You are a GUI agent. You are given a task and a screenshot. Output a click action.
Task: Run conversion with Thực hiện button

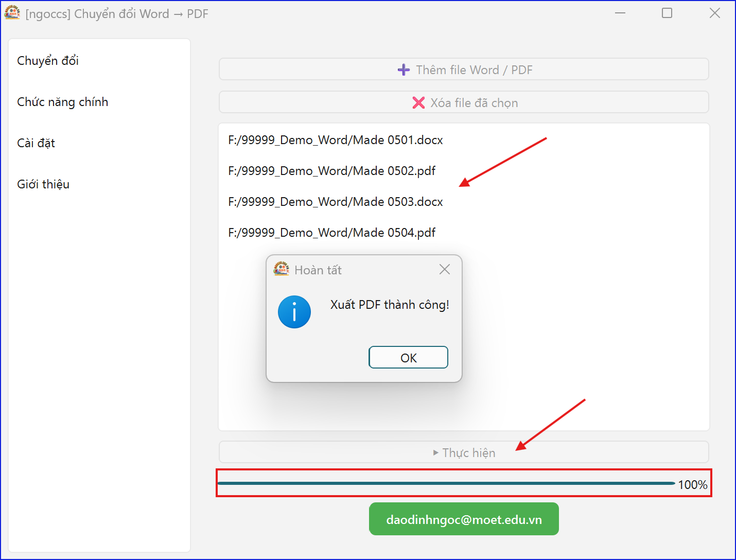(x=464, y=452)
